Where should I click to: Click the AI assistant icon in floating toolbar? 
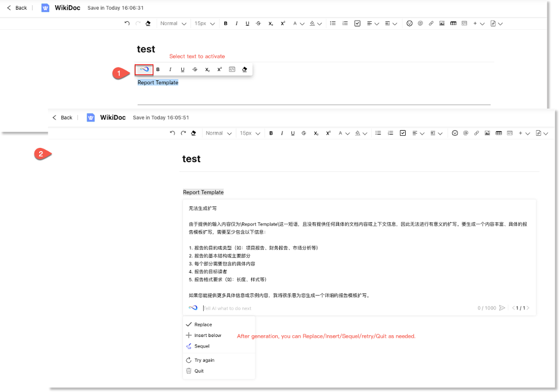point(144,69)
